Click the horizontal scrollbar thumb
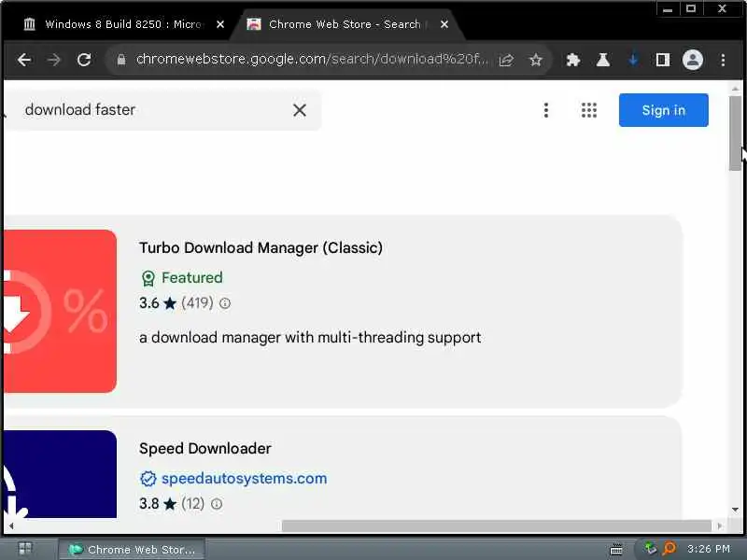The height and width of the screenshot is (560, 747). point(497,525)
